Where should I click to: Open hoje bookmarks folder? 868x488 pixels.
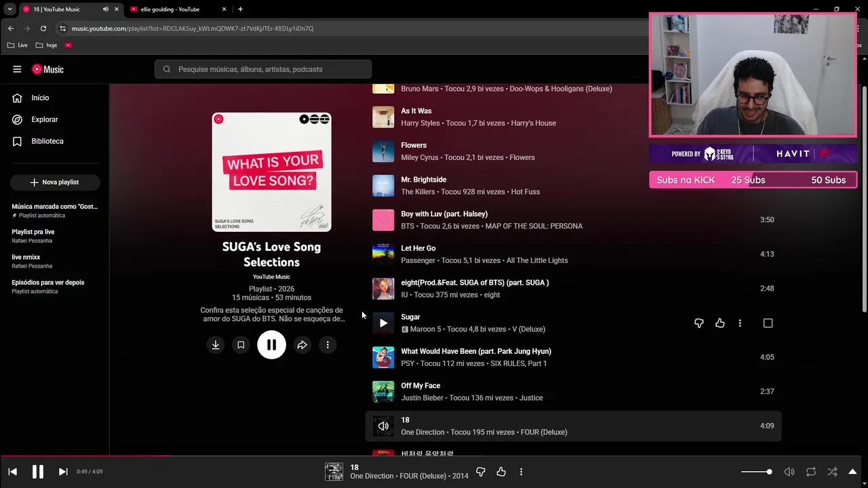(46, 45)
